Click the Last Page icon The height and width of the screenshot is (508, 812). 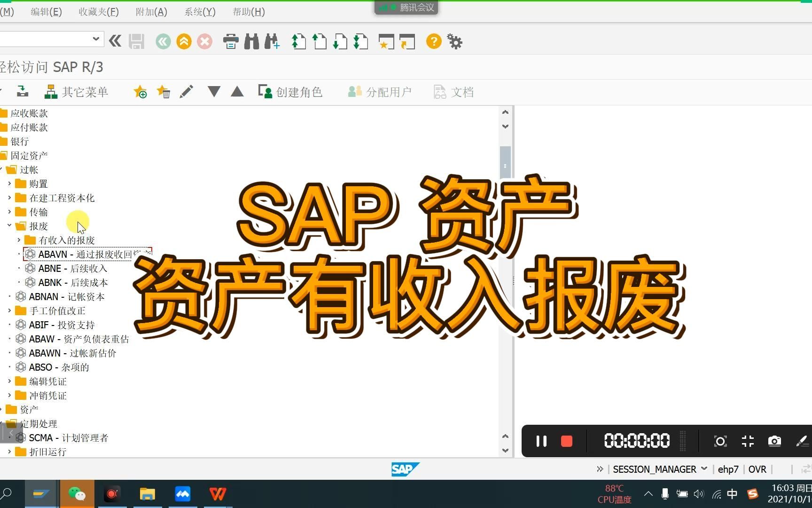click(360, 41)
